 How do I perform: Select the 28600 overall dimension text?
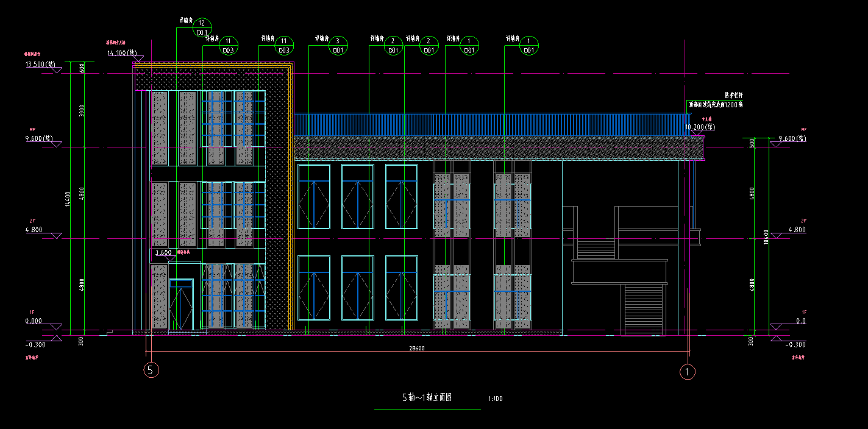417,348
